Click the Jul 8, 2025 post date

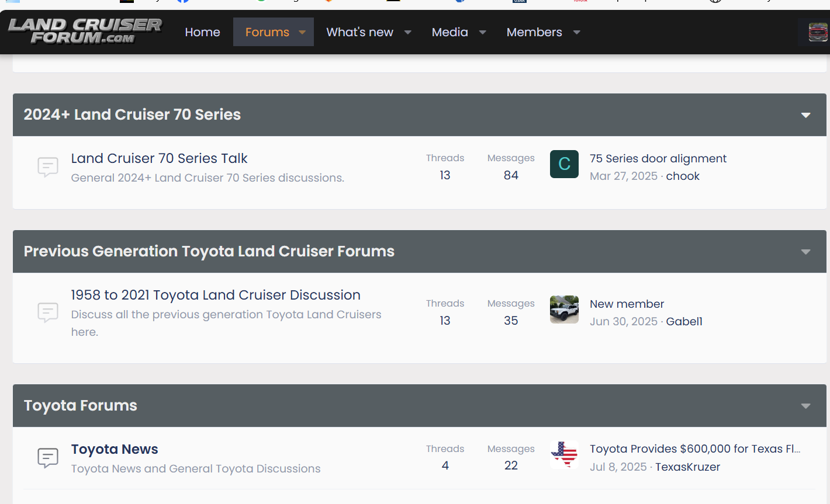click(x=618, y=467)
